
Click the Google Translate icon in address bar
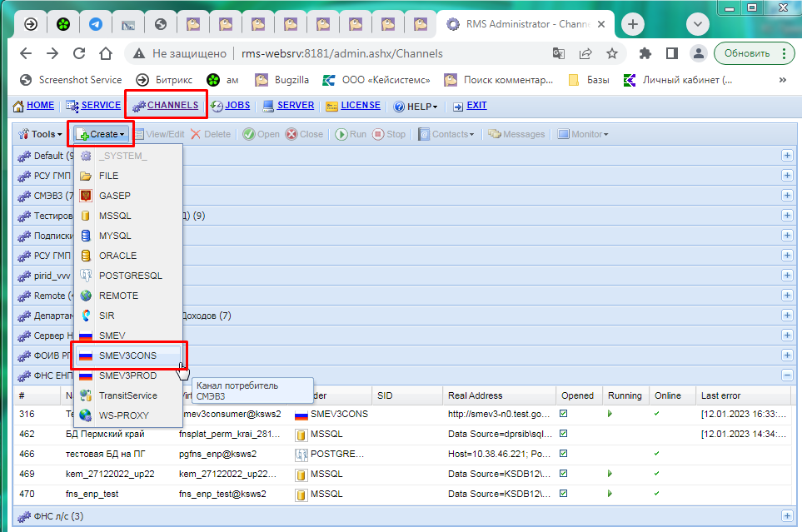click(x=559, y=53)
